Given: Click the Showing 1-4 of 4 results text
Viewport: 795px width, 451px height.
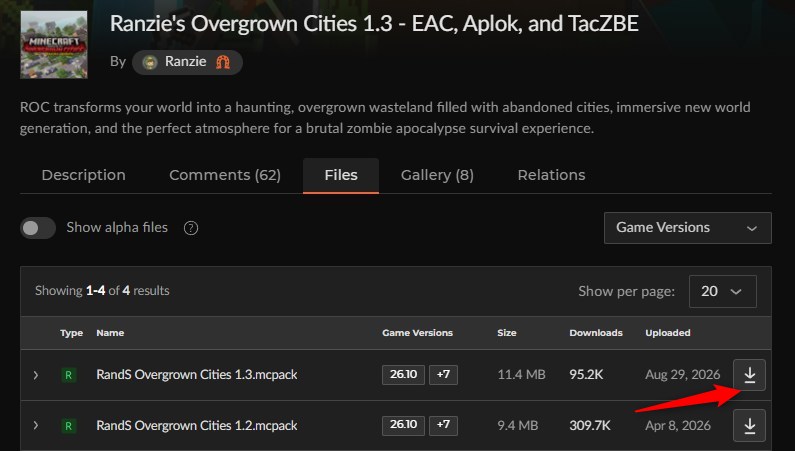Looking at the screenshot, I should tap(102, 291).
